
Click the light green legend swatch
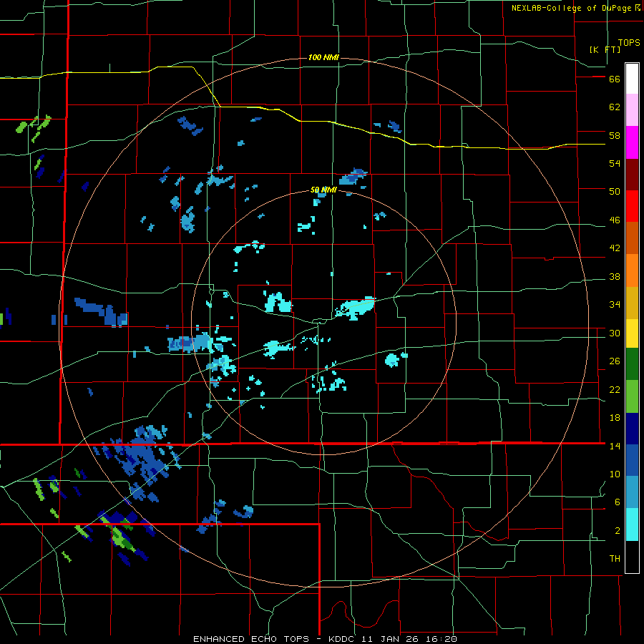click(632, 396)
